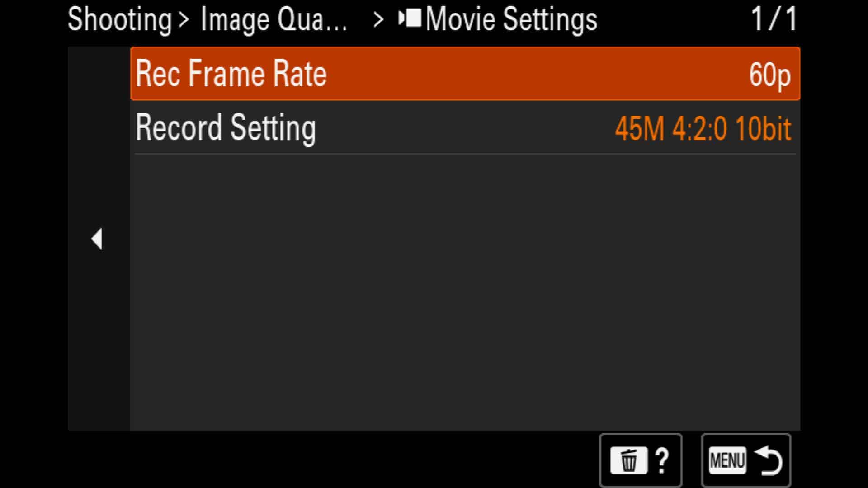This screenshot has height=488, width=868.
Task: Change the 60p frame rate value
Action: click(x=769, y=75)
